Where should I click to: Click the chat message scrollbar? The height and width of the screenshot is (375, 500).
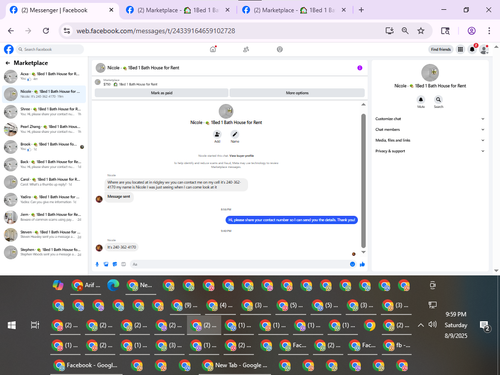(x=363, y=180)
